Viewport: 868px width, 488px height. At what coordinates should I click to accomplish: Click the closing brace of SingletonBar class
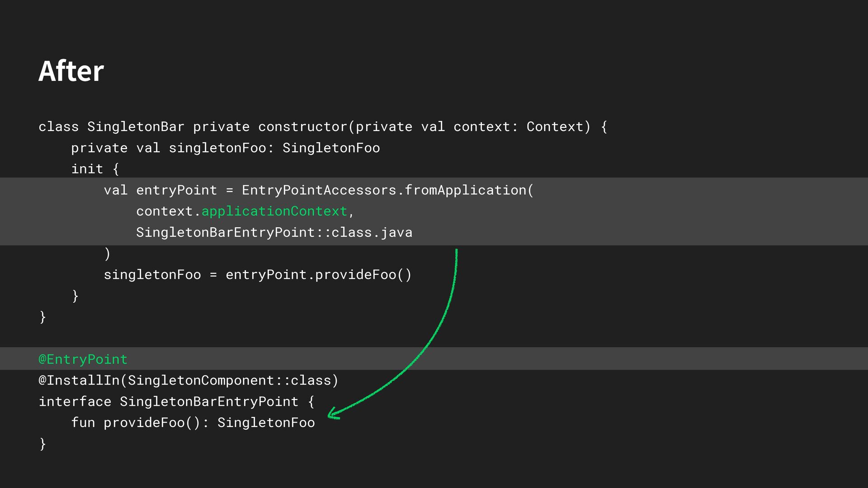[x=42, y=317]
